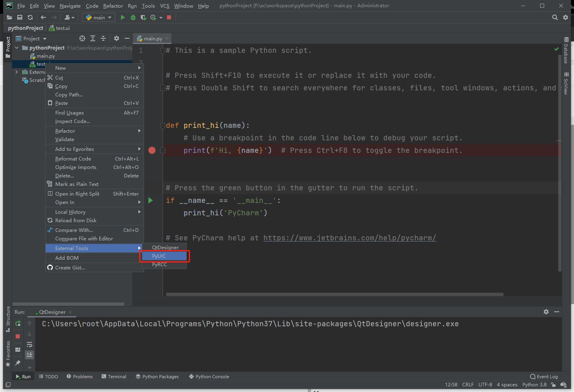Close the main.py editor tab
Screen dimensions: 574x392
[x=166, y=38]
